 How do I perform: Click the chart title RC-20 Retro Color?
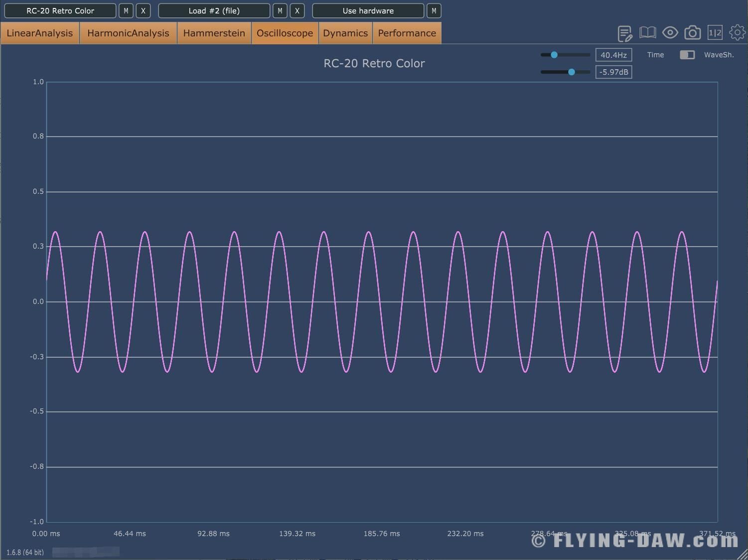point(374,63)
